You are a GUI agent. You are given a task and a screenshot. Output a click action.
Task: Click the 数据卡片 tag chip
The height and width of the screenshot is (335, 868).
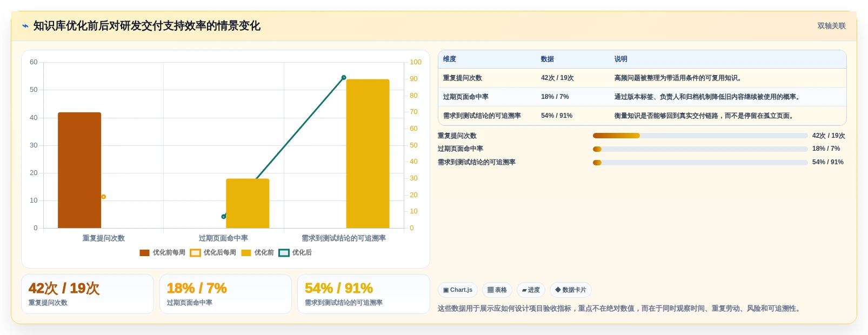[x=571, y=290]
